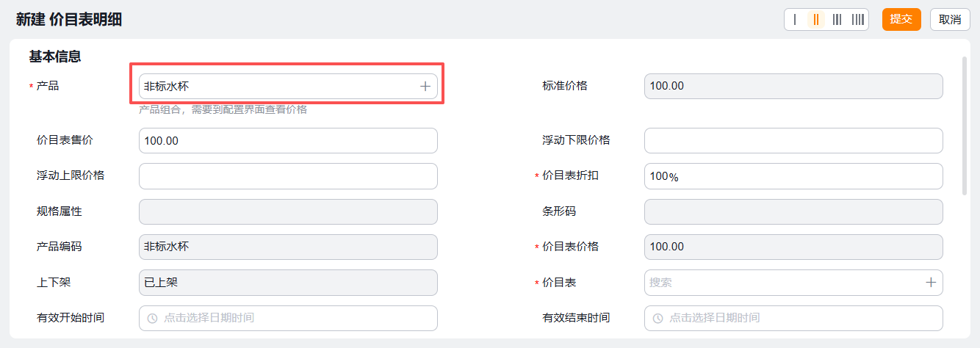The image size is (980, 348).
Task: Open the 价目表 search field
Action: pos(782,283)
